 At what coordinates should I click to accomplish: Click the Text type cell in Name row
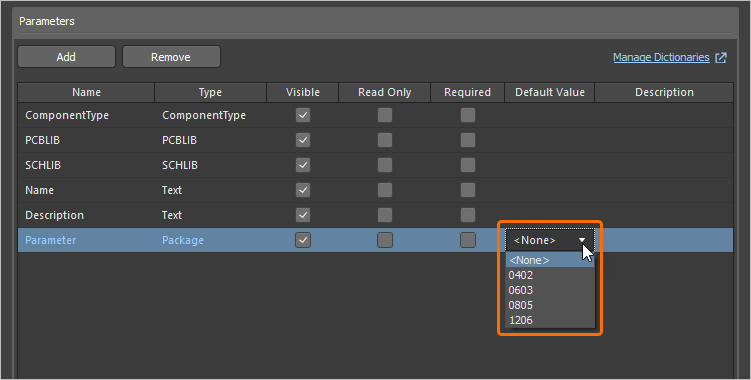click(210, 190)
